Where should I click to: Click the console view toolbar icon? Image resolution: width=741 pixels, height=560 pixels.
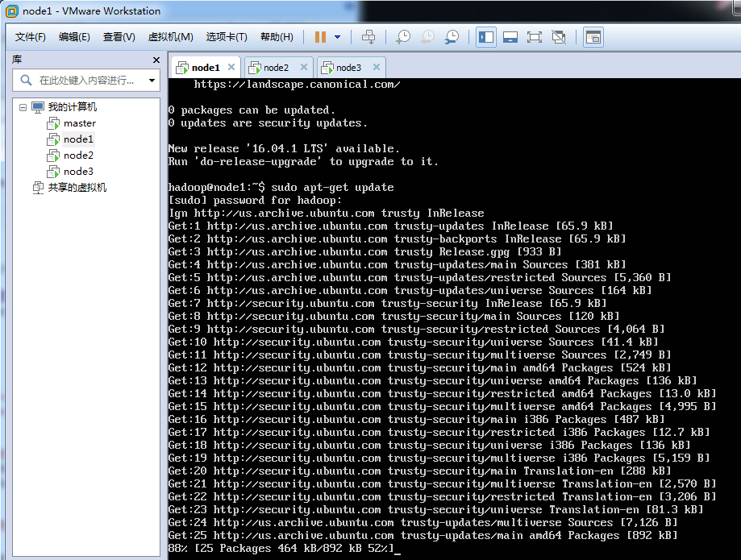coord(593,37)
